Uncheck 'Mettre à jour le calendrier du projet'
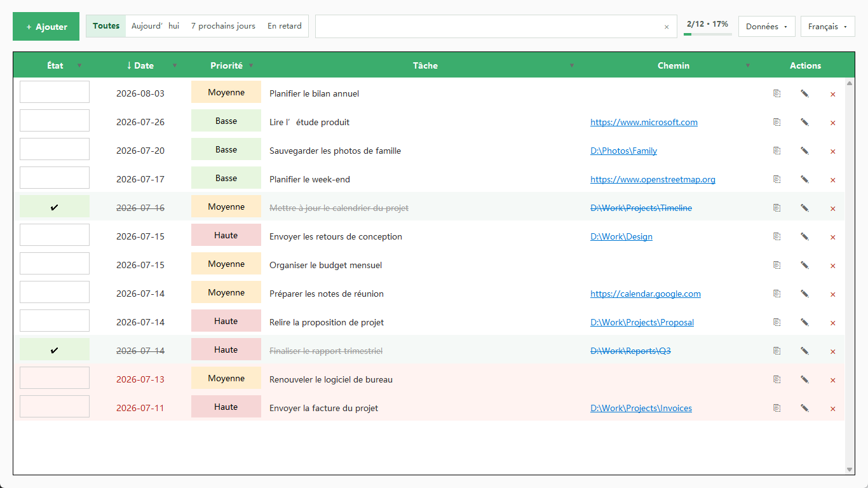 (x=55, y=206)
